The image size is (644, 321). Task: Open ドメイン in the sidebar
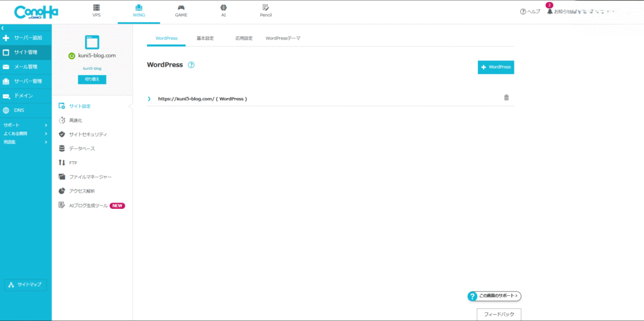pyautogui.click(x=26, y=95)
